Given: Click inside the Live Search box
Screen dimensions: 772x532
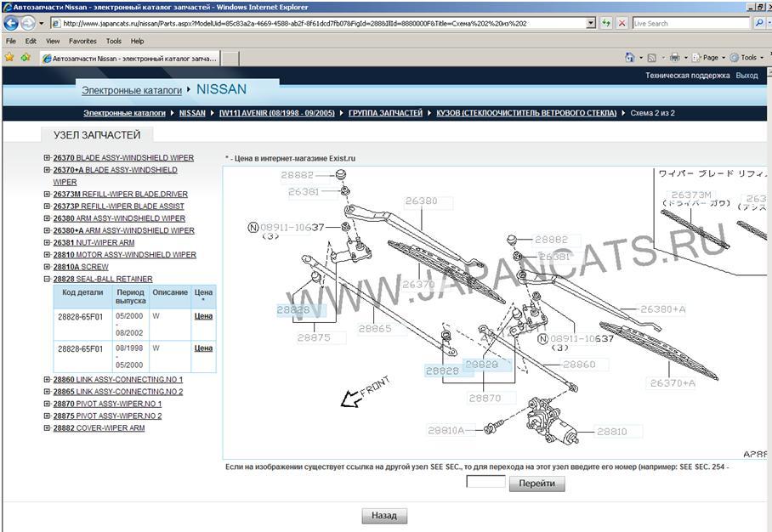Looking at the screenshot, I should tap(691, 23).
